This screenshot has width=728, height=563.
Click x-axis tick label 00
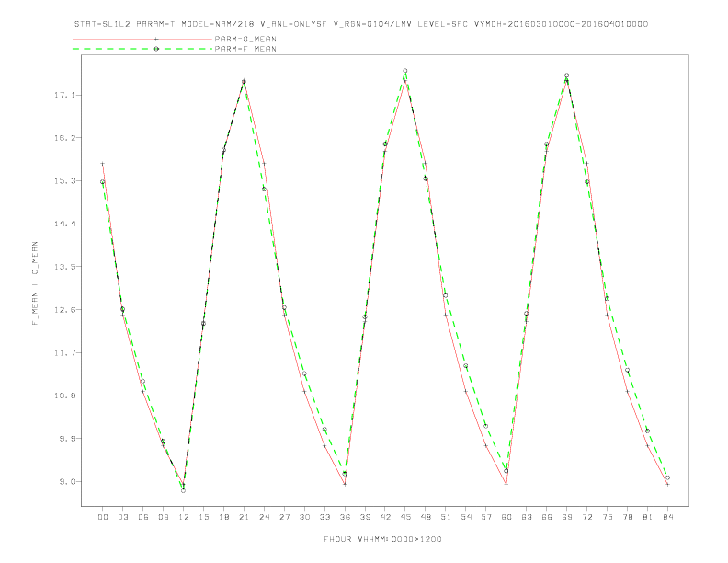tap(103, 517)
